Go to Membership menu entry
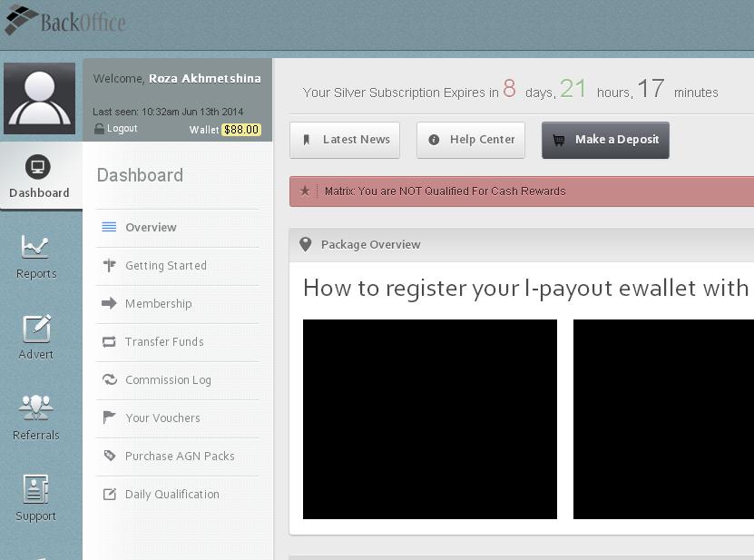The height and width of the screenshot is (560, 754). click(x=178, y=303)
